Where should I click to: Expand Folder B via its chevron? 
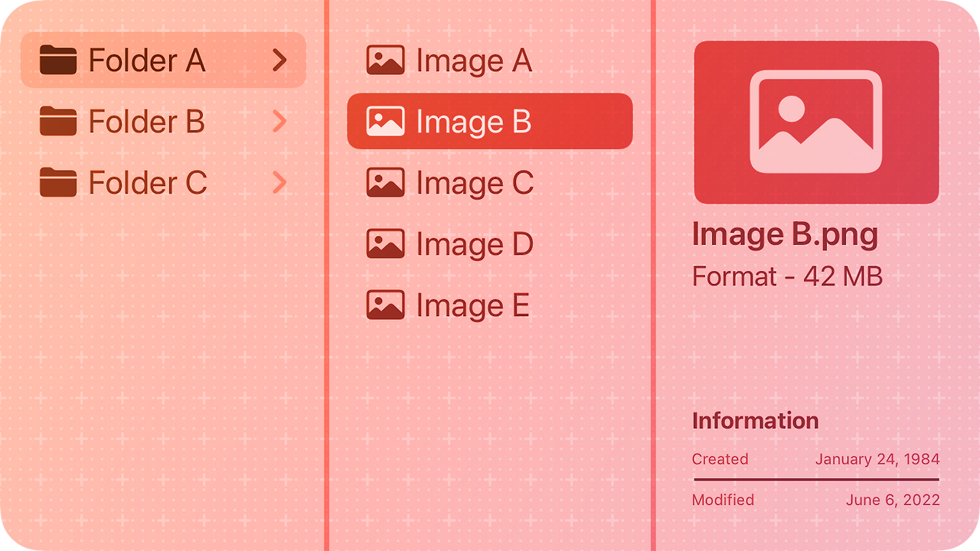pos(280,122)
